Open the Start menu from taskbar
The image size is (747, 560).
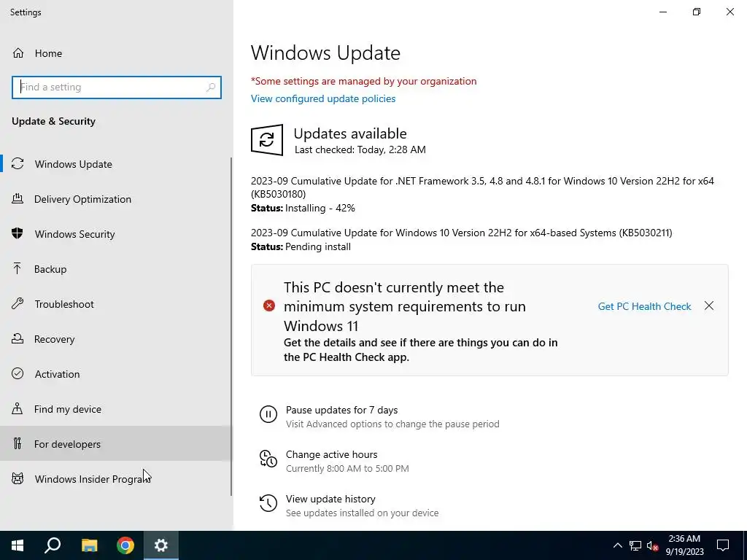[x=18, y=545]
